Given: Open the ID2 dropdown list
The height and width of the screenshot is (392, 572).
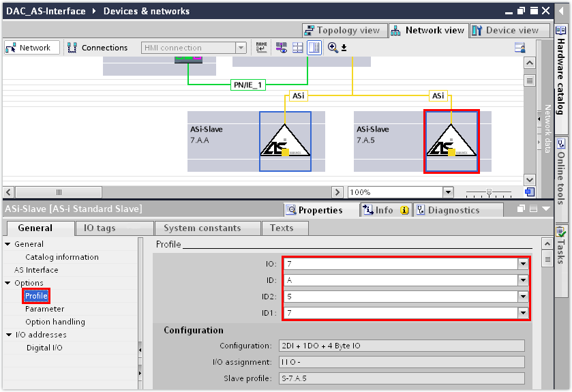Looking at the screenshot, I should 523,297.
